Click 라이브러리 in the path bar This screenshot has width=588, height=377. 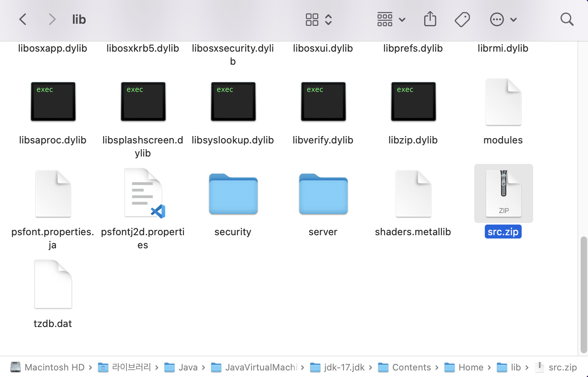click(124, 367)
